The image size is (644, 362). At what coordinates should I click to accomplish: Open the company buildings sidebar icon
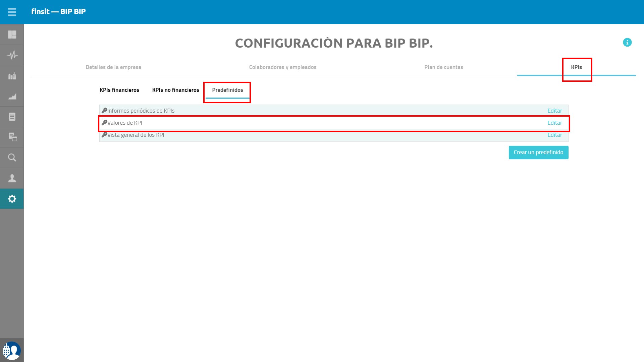click(12, 76)
